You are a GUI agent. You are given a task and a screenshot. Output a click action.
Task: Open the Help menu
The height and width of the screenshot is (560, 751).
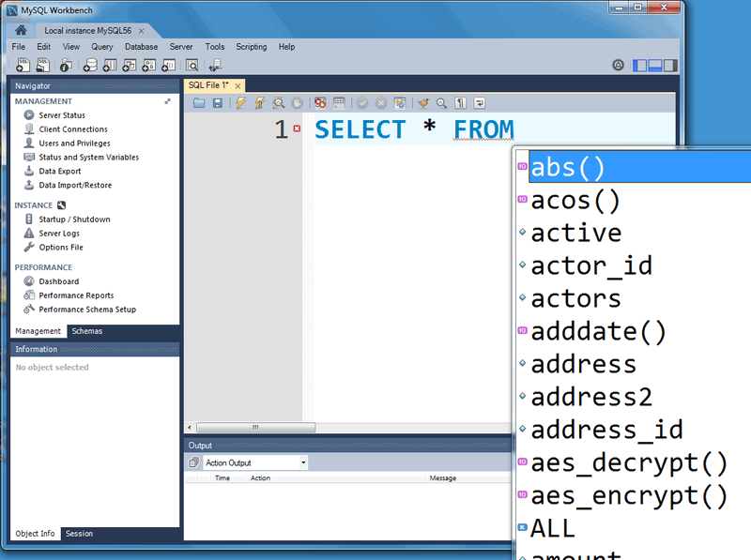tap(286, 46)
